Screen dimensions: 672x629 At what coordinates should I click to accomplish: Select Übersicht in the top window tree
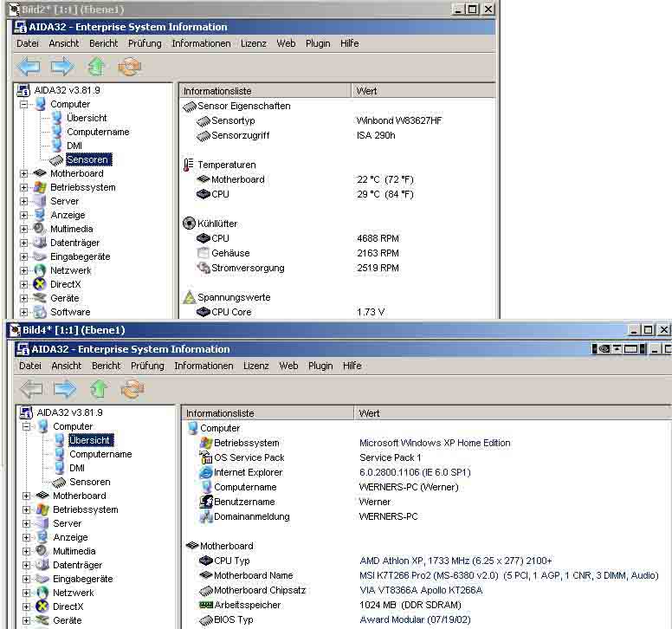pyautogui.click(x=87, y=118)
